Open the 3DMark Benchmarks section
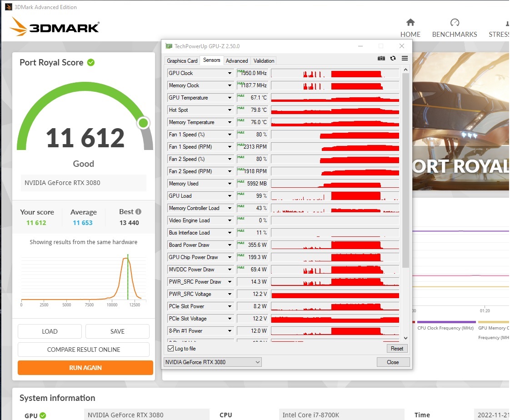The height and width of the screenshot is (420, 510). pos(455,28)
